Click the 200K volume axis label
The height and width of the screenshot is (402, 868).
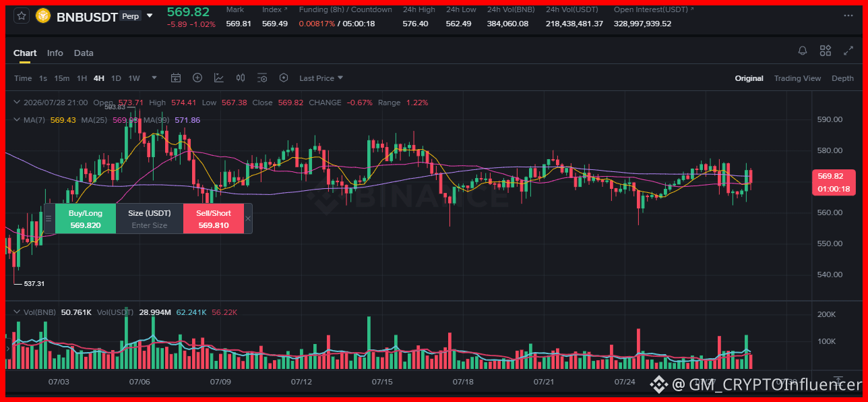826,314
